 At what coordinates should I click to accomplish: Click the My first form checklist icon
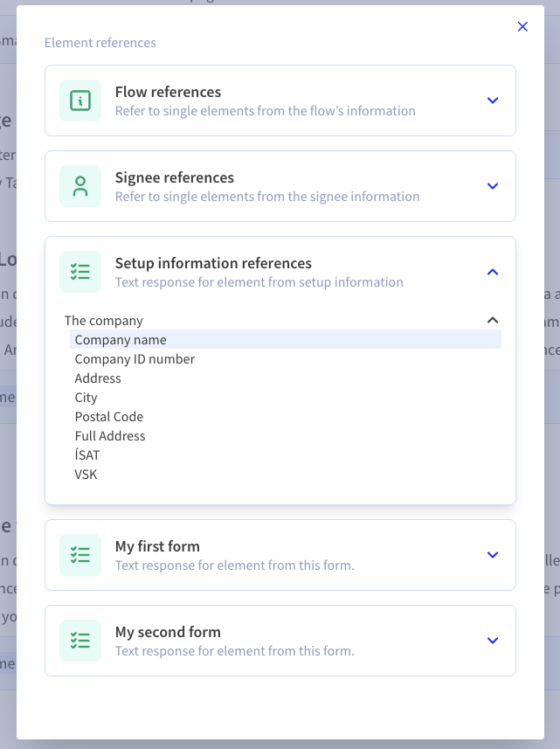[x=80, y=555]
